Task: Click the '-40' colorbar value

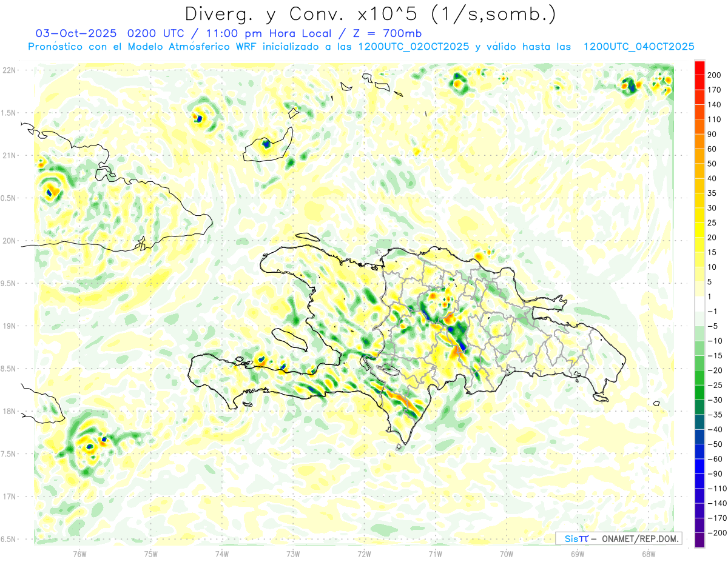Action: coord(716,430)
